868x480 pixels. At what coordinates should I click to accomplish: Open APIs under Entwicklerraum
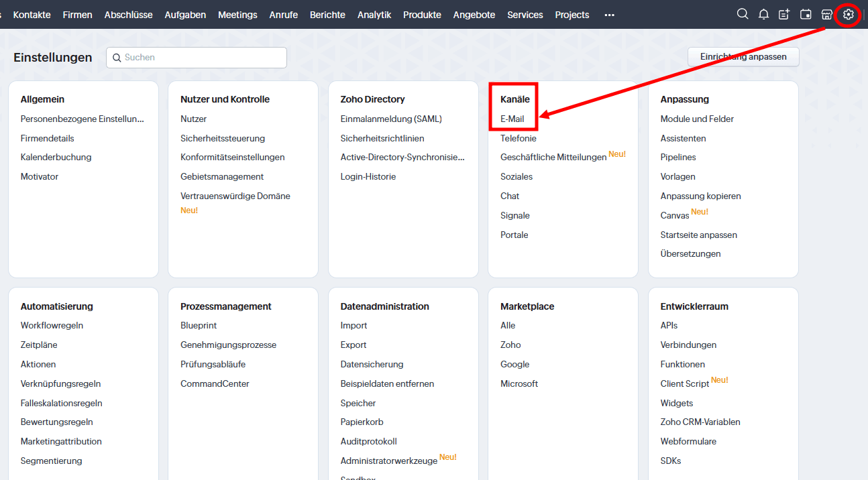coord(669,325)
